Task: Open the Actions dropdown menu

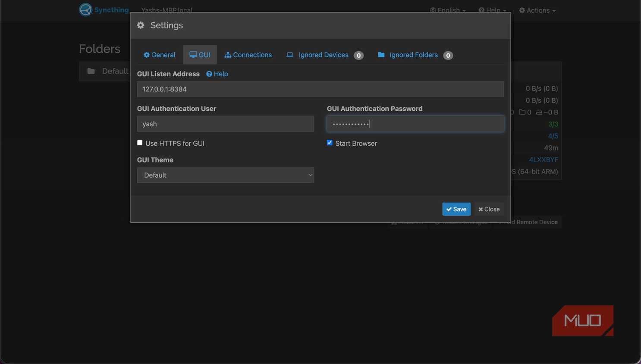Action: pyautogui.click(x=537, y=10)
